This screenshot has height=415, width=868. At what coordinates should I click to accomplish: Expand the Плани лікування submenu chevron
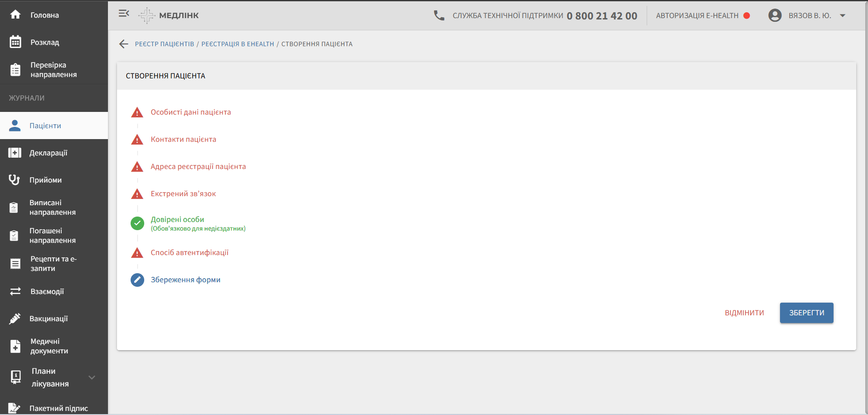(92, 377)
